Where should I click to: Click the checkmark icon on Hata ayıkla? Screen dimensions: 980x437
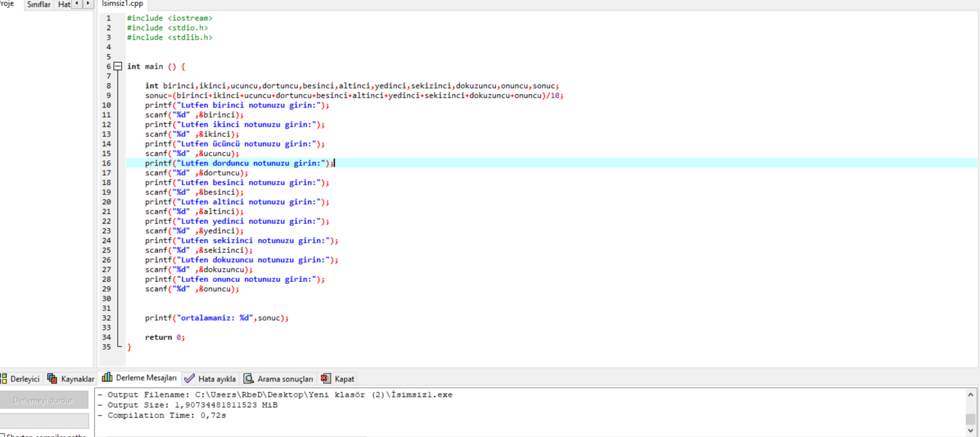click(189, 378)
